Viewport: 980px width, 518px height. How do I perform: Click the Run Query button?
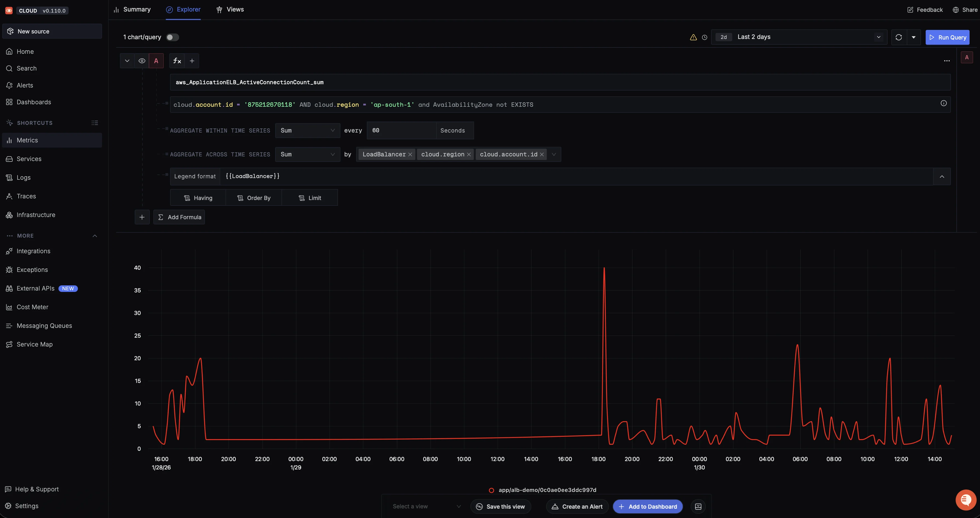pos(947,37)
